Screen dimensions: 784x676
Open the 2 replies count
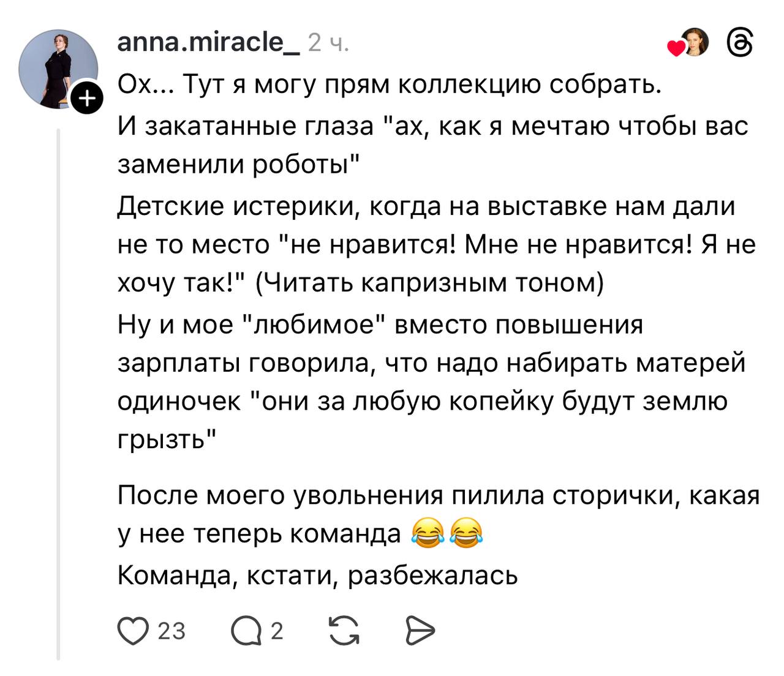pyautogui.click(x=277, y=631)
